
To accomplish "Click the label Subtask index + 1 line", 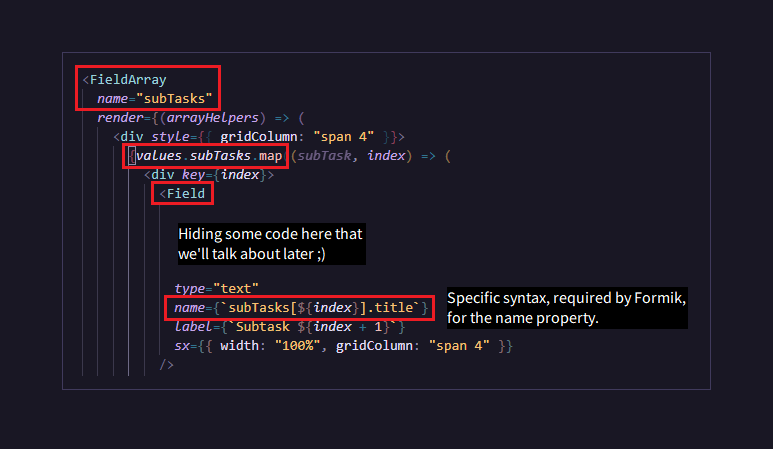I will (x=289, y=327).
